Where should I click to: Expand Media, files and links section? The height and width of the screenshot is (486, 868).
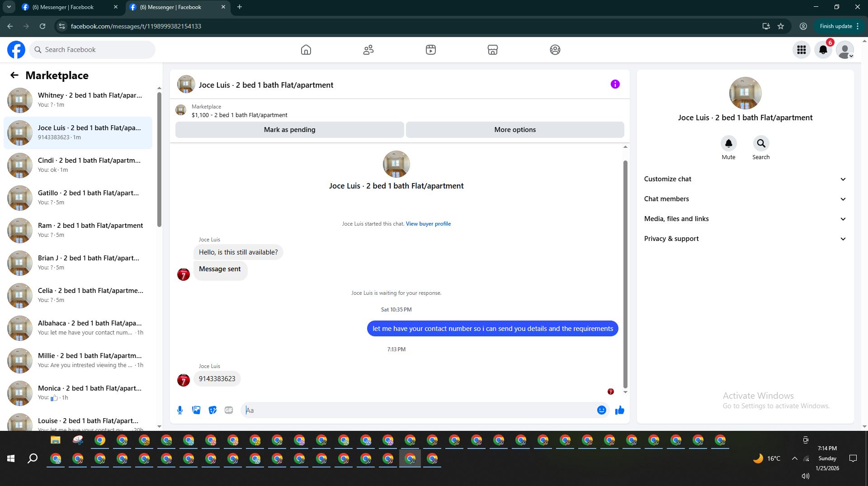tap(745, 219)
